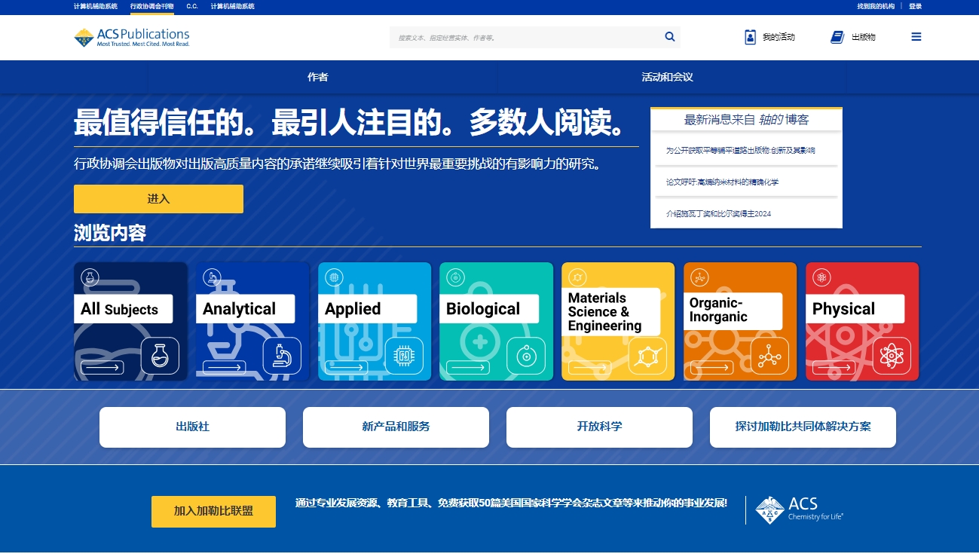Click small atom circle icon on Physical card
Screen dimensions: 979x560
coord(821,277)
